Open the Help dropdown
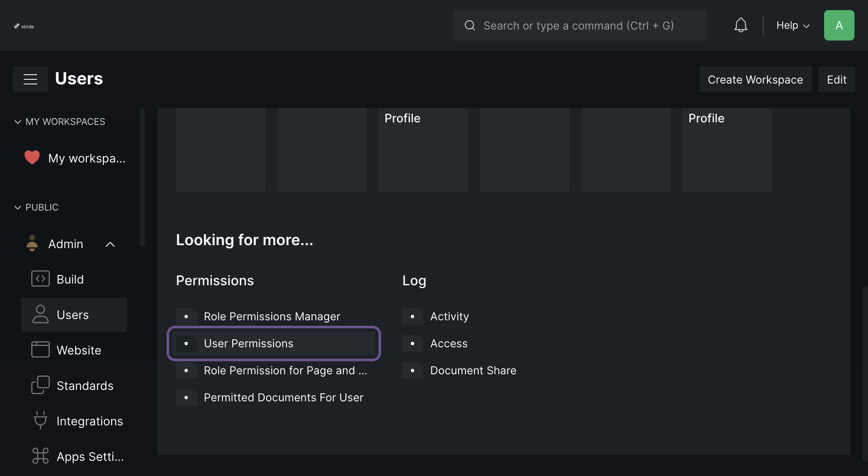868x476 pixels. (793, 25)
